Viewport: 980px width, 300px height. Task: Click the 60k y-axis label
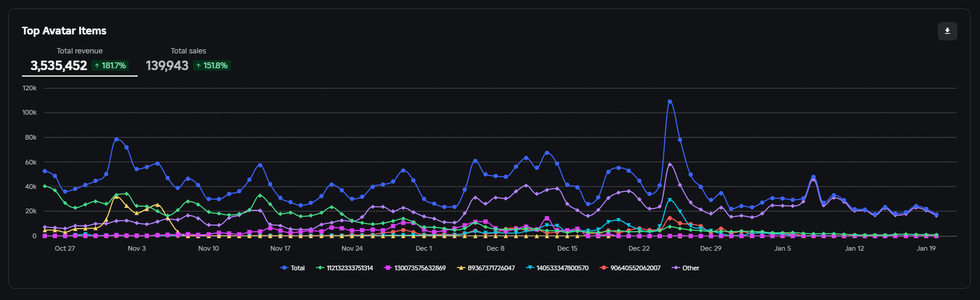(31, 162)
